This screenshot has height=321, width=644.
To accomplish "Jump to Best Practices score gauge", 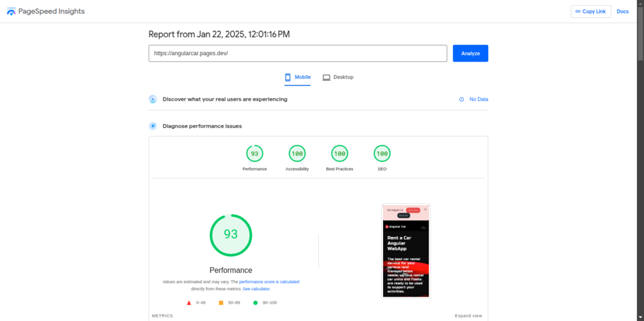I will coord(340,154).
